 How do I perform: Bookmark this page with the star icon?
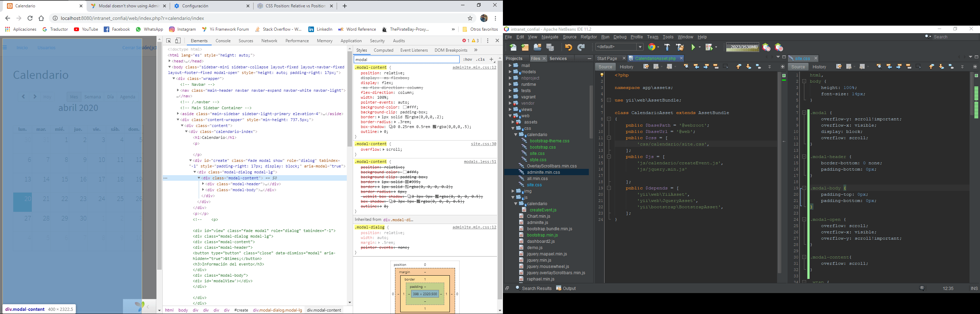point(470,18)
